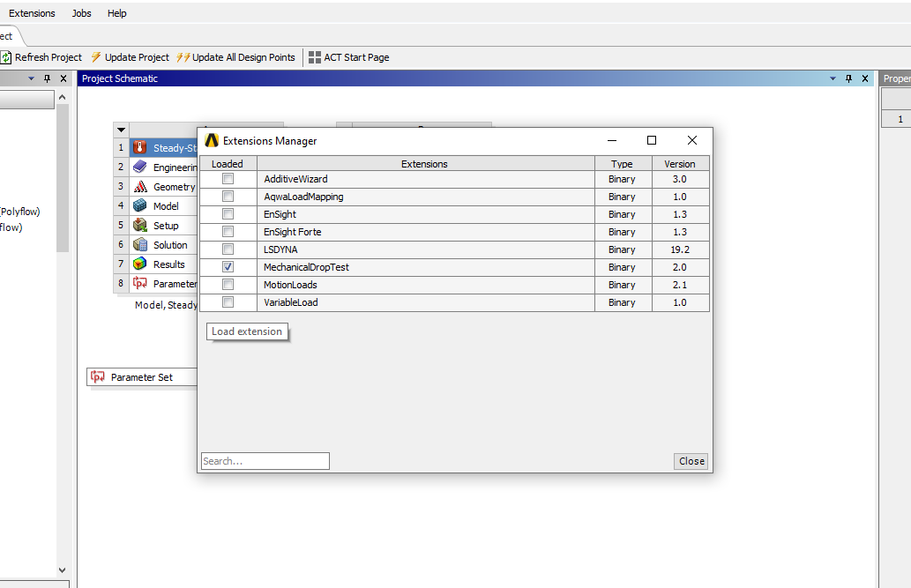Close the Project Schematic panel

865,78
